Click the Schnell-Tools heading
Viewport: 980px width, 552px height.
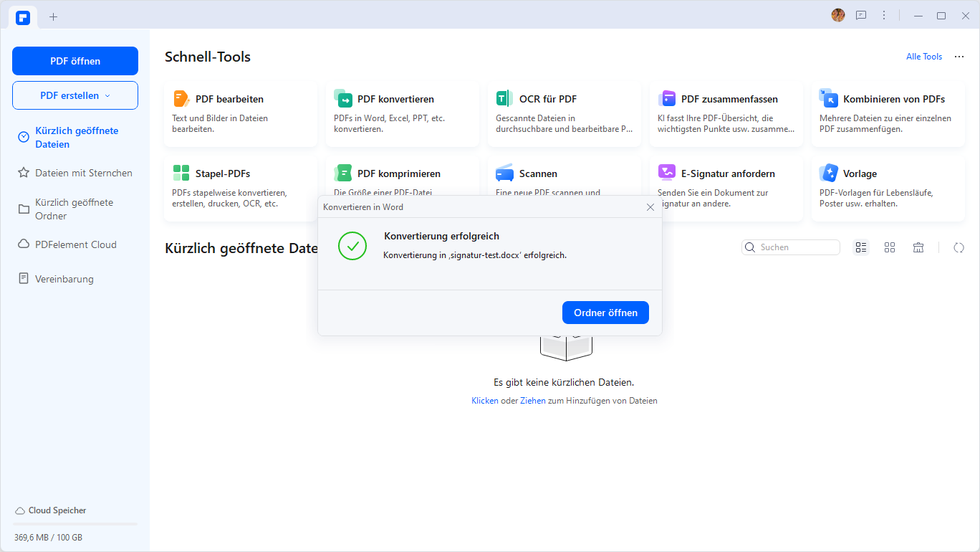click(x=208, y=57)
